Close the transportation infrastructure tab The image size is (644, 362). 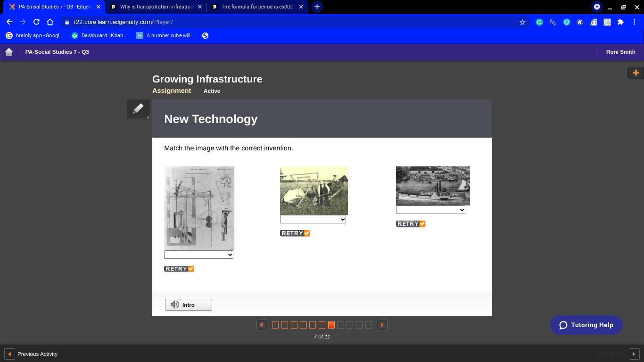200,7
